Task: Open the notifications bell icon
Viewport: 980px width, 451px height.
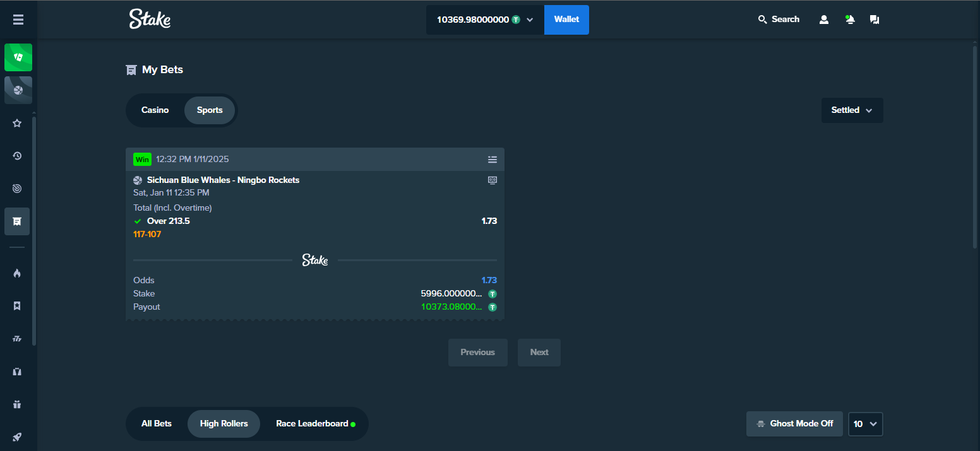Action: click(x=850, y=20)
